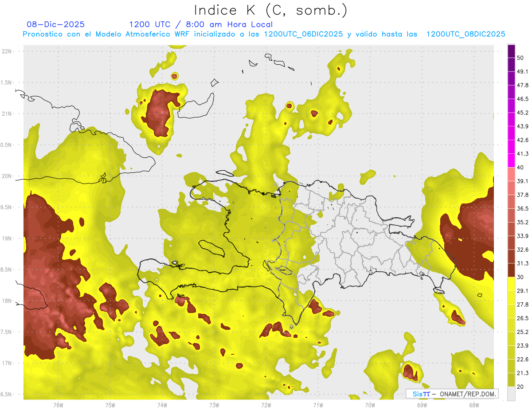
Task: Click the '75W' longitude label
Action: 110,405
